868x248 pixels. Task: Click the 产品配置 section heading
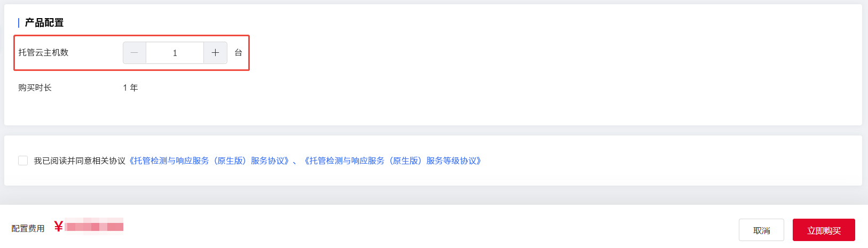click(44, 22)
